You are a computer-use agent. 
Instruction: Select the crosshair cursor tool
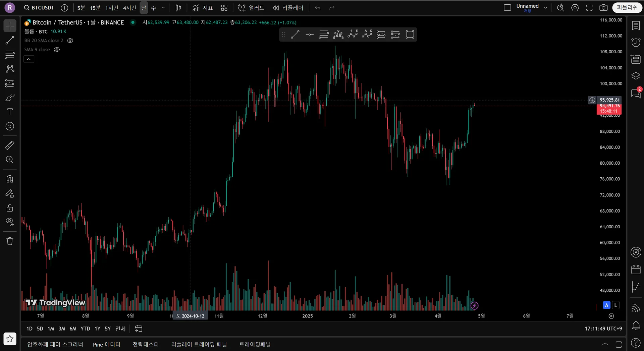pyautogui.click(x=10, y=26)
